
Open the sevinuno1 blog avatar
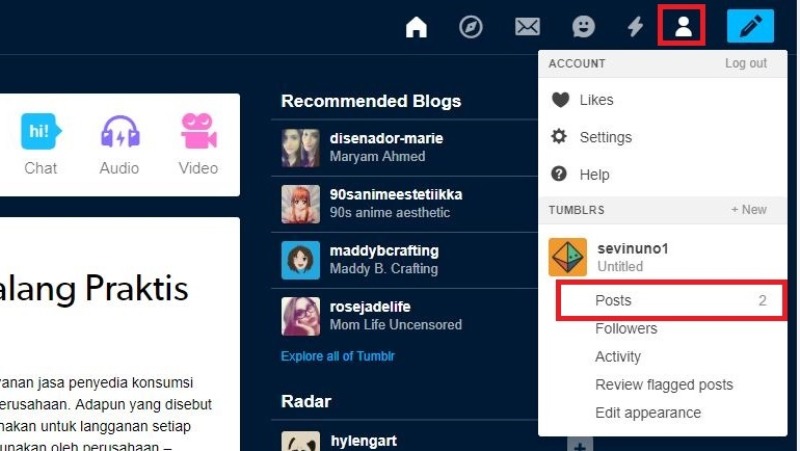pos(568,257)
